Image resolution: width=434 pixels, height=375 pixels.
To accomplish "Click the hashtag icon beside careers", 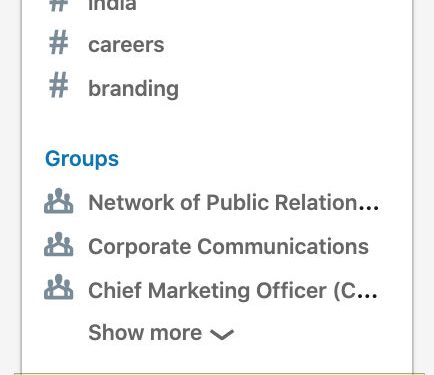I will (x=59, y=42).
